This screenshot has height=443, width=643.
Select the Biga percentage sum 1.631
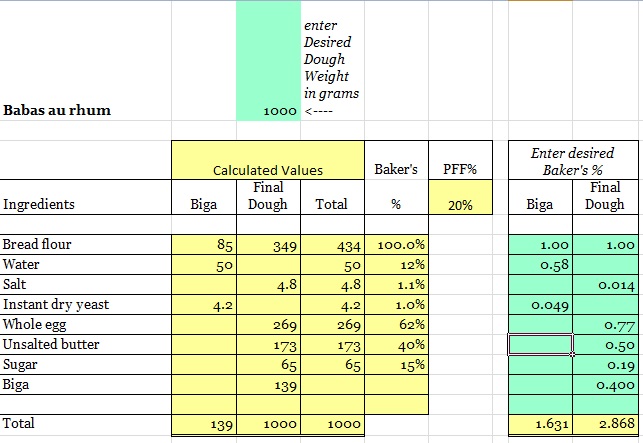pos(541,424)
